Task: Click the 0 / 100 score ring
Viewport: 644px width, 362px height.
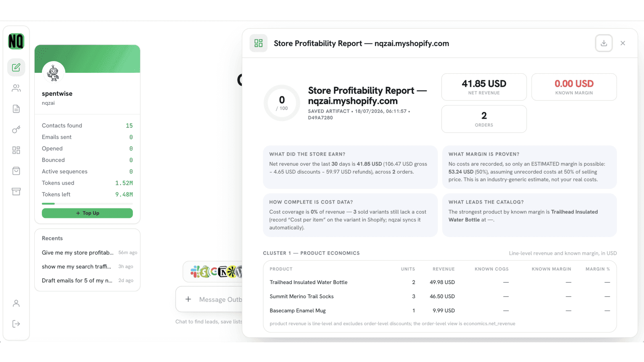Action: click(282, 103)
